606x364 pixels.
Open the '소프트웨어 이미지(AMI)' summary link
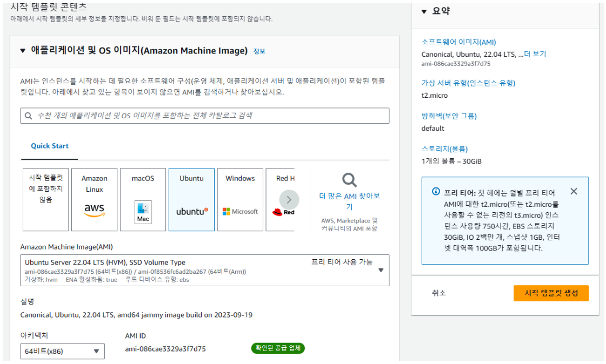[458, 42]
